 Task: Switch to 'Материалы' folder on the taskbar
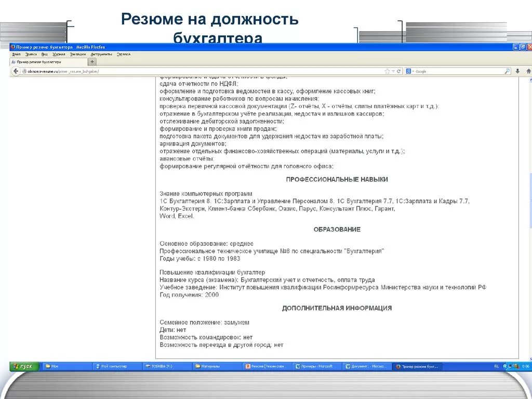[217, 366]
